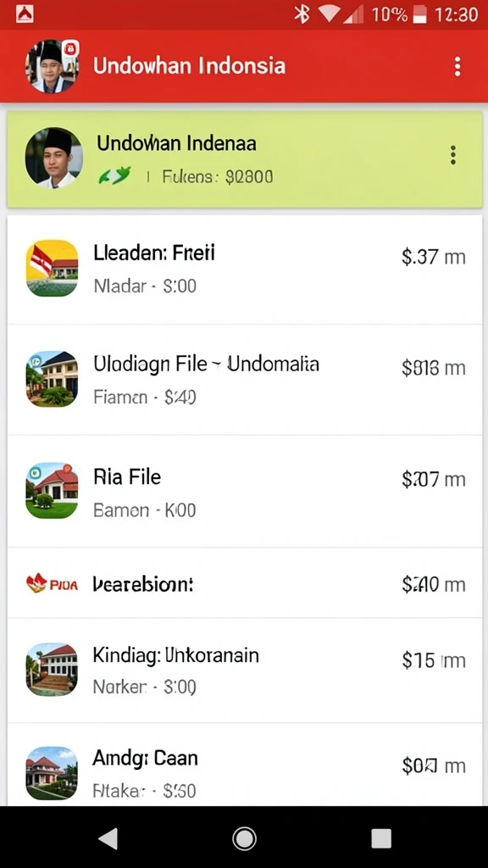This screenshot has width=488, height=868.
Task: Tap the Kindiag: Unkoranain building icon
Action: [52, 670]
